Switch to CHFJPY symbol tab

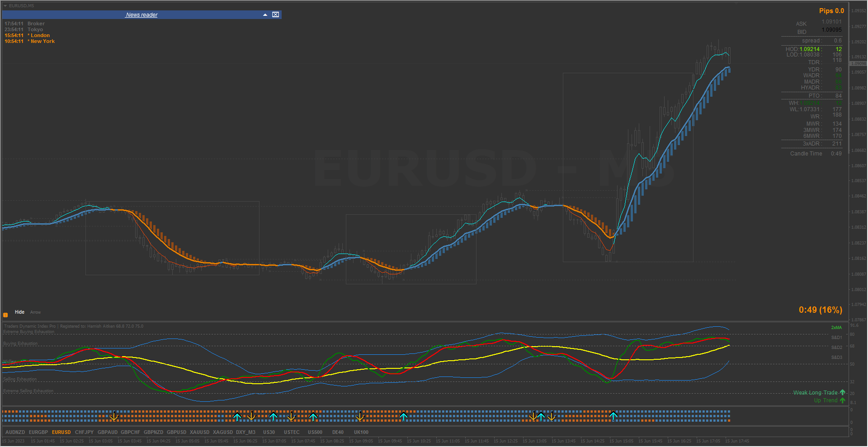click(x=85, y=433)
